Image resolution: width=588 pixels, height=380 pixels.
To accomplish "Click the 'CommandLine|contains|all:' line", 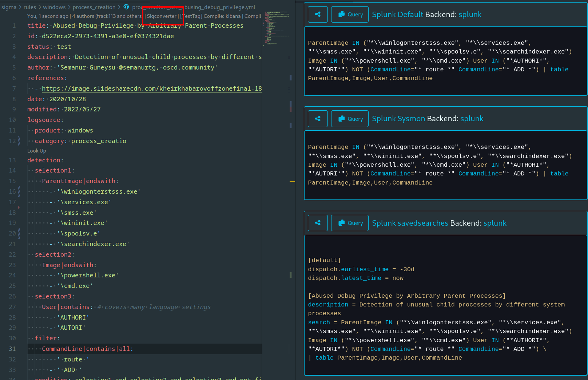I will tap(88, 349).
